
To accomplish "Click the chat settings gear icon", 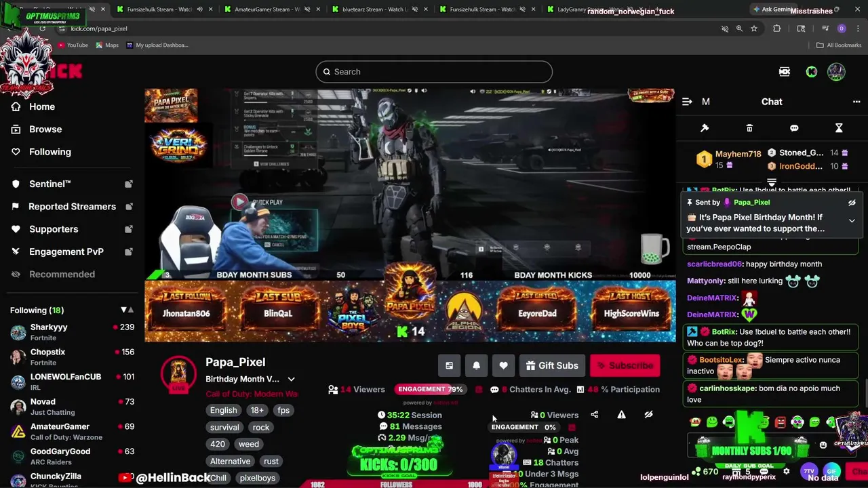I will (786, 471).
